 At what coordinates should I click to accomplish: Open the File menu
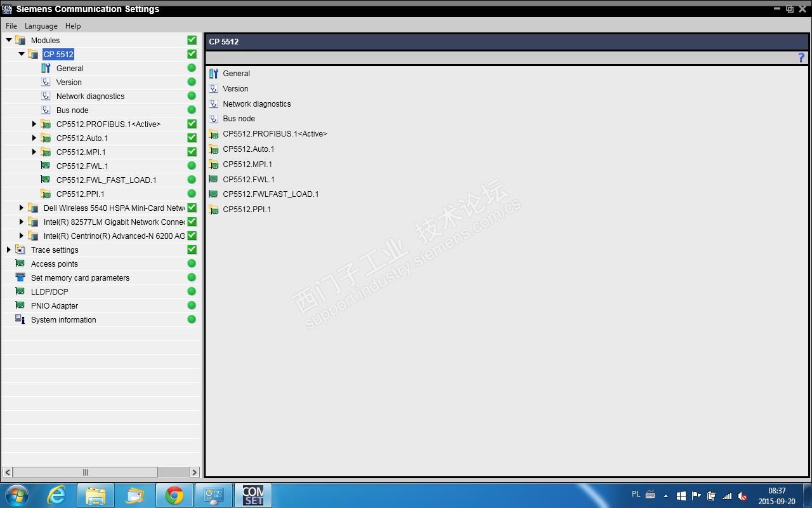(11, 26)
